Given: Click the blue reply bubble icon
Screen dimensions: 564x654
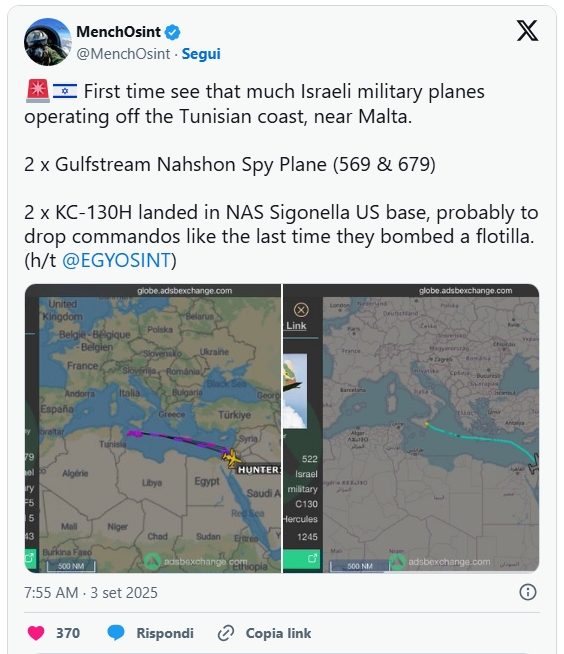Looking at the screenshot, I should pyautogui.click(x=116, y=633).
